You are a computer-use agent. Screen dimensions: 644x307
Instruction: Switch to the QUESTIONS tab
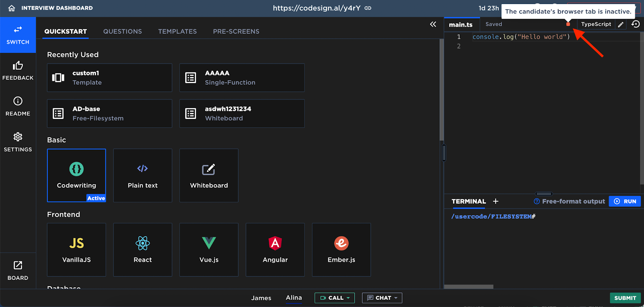pos(122,31)
